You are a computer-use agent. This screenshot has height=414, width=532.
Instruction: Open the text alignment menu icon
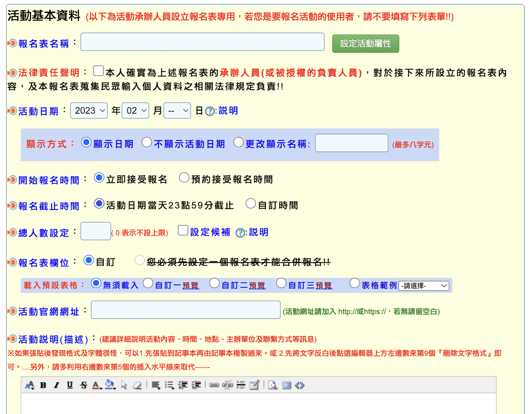(x=156, y=385)
